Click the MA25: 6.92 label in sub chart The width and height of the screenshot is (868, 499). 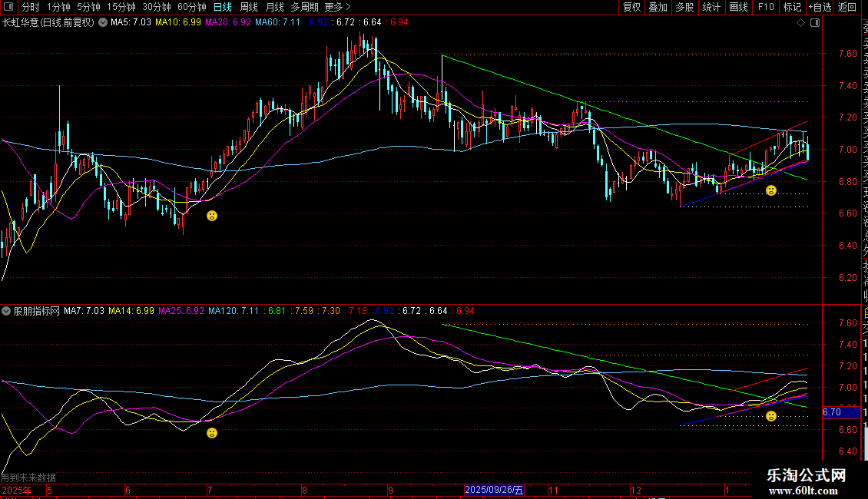(x=181, y=311)
